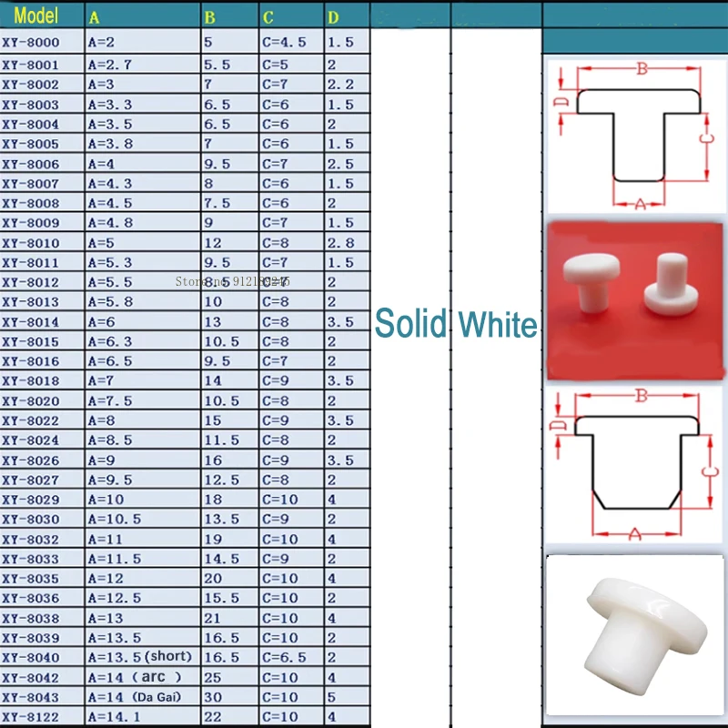Click the XY-8014 model name
The height and width of the screenshot is (728, 728).
click(x=31, y=322)
